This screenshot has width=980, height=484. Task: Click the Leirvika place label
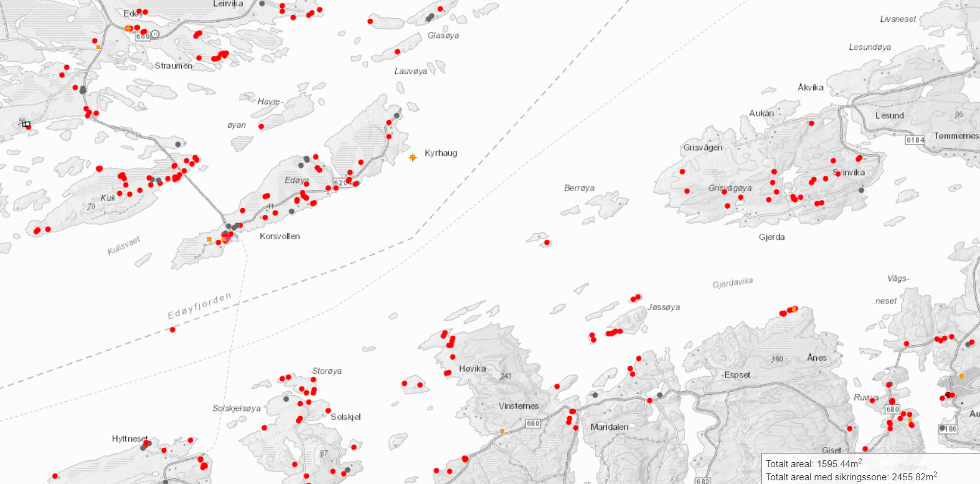pos(228,4)
